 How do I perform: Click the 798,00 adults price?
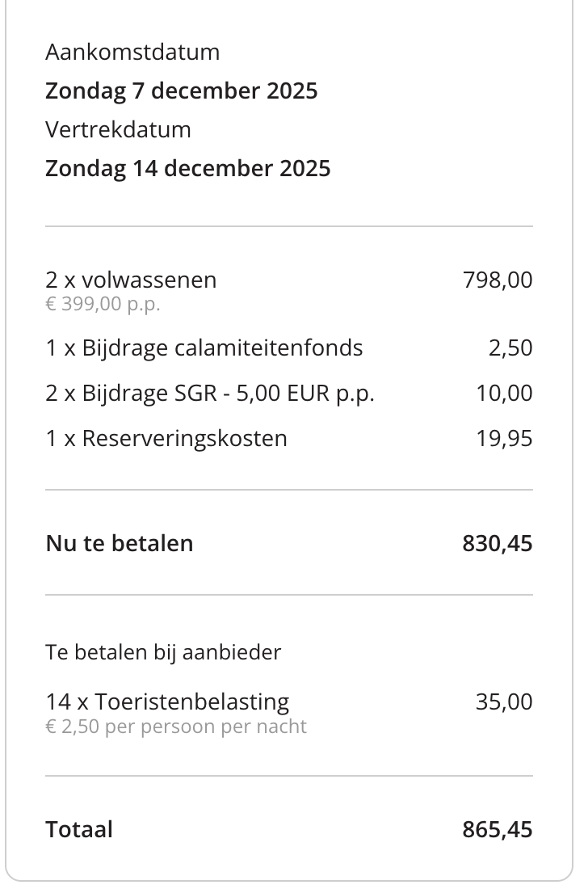498,280
